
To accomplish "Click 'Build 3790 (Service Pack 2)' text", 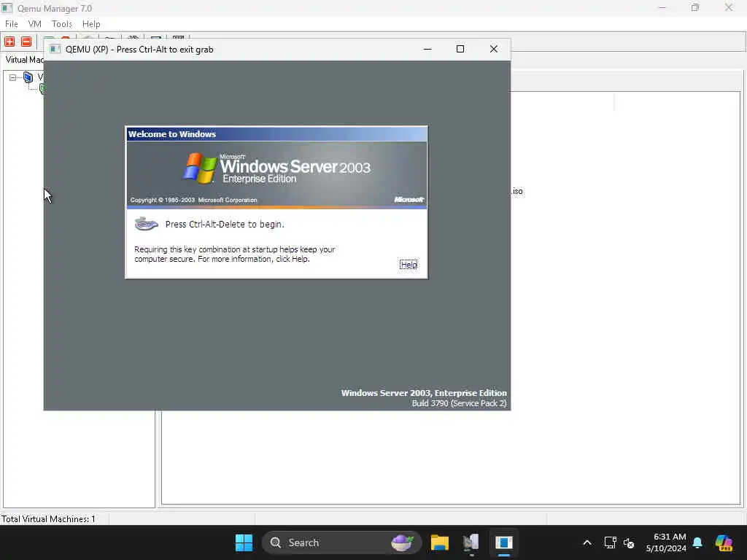I will pos(459,403).
